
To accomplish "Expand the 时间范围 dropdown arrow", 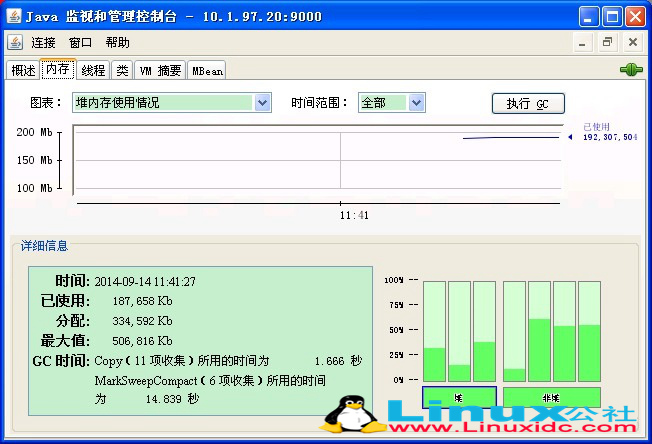I will tap(416, 103).
